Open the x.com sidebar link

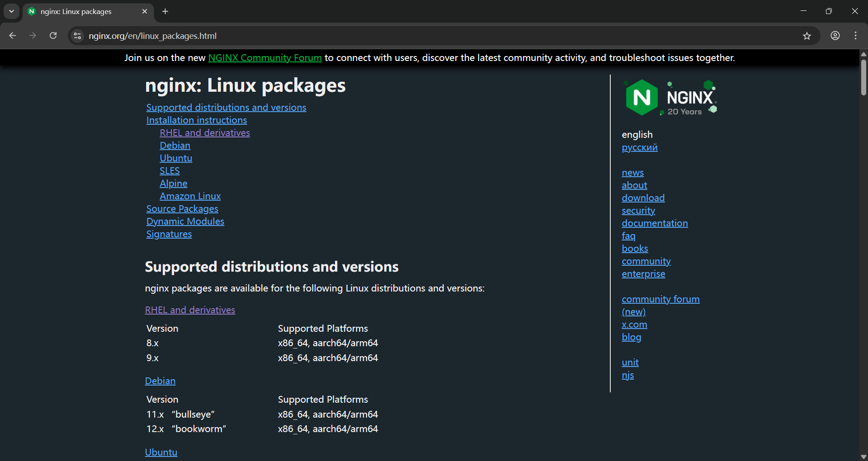[634, 325]
